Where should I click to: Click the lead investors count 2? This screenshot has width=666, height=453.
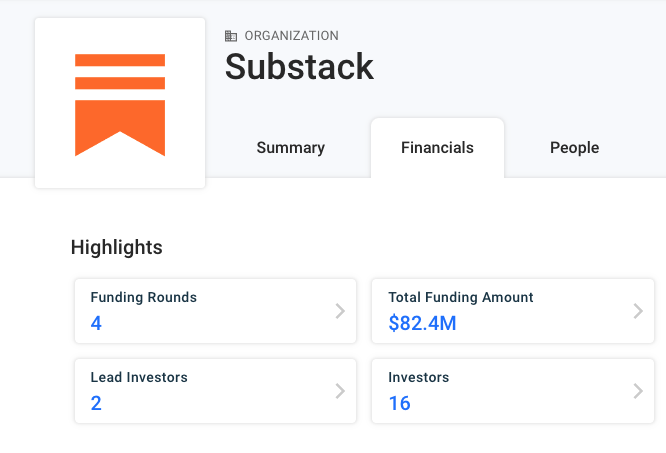pos(96,403)
